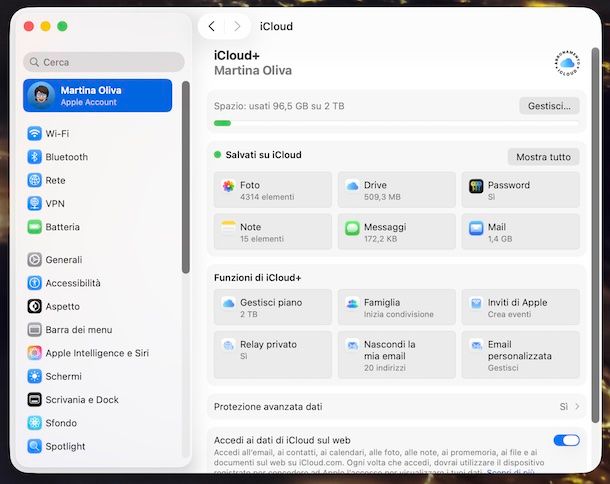
Task: Click Martina Oliva's avatar picture
Action: (x=41, y=95)
